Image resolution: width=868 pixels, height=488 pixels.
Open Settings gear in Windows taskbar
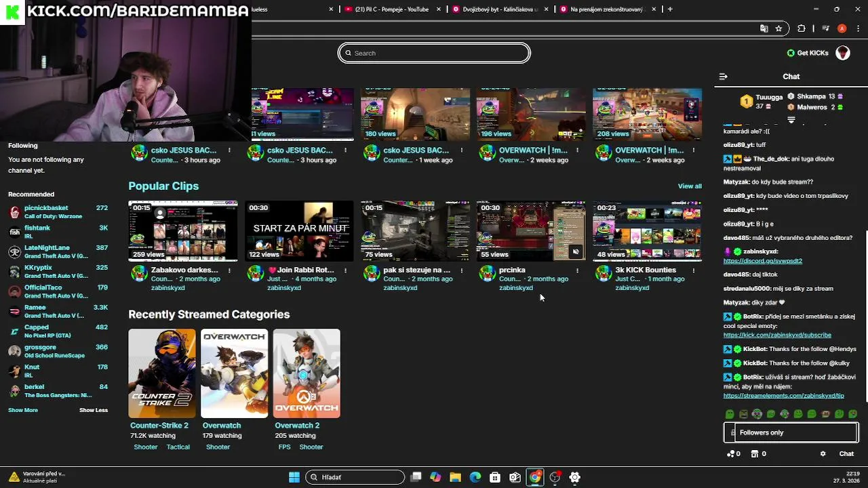tap(575, 477)
